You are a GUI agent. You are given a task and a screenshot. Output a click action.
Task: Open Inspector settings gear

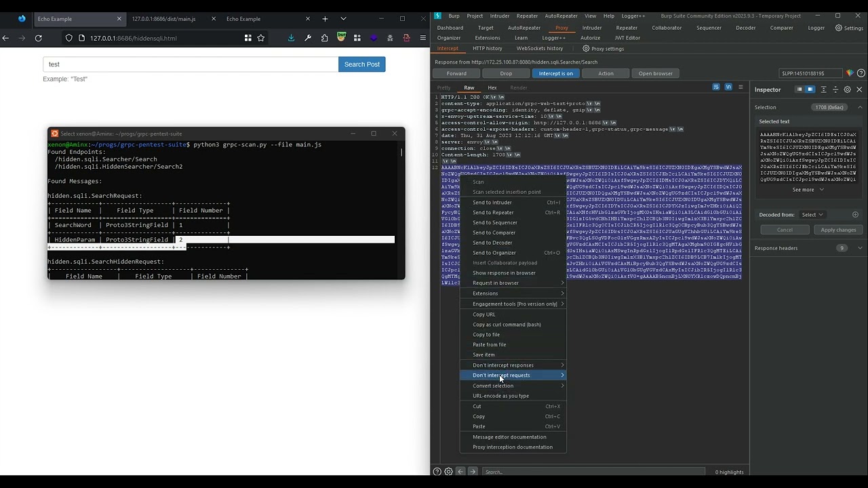847,89
